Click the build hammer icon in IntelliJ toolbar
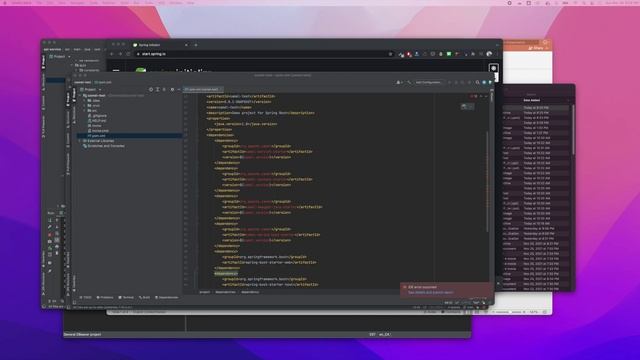The height and width of the screenshot is (360, 640). [409, 82]
